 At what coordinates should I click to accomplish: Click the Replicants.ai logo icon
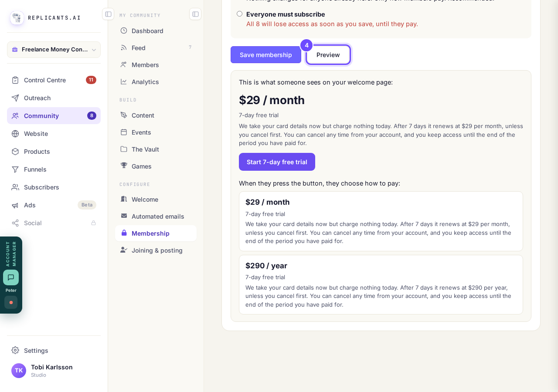[x=17, y=18]
